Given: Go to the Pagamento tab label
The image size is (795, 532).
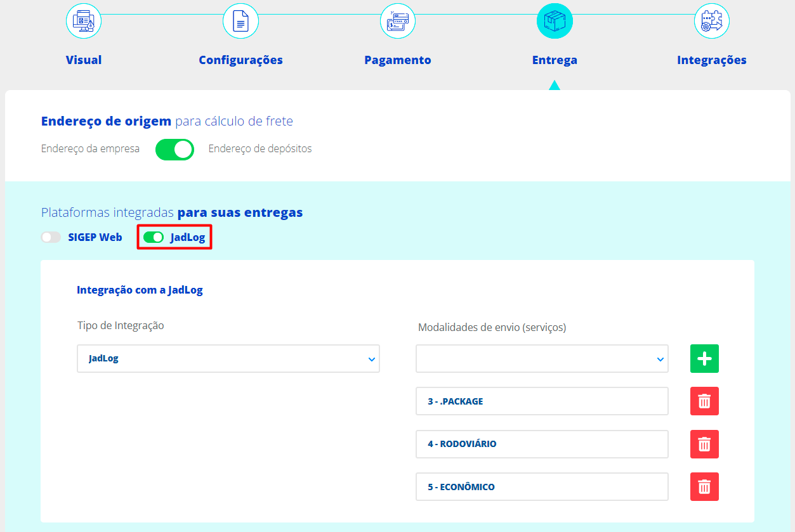Looking at the screenshot, I should 398,60.
